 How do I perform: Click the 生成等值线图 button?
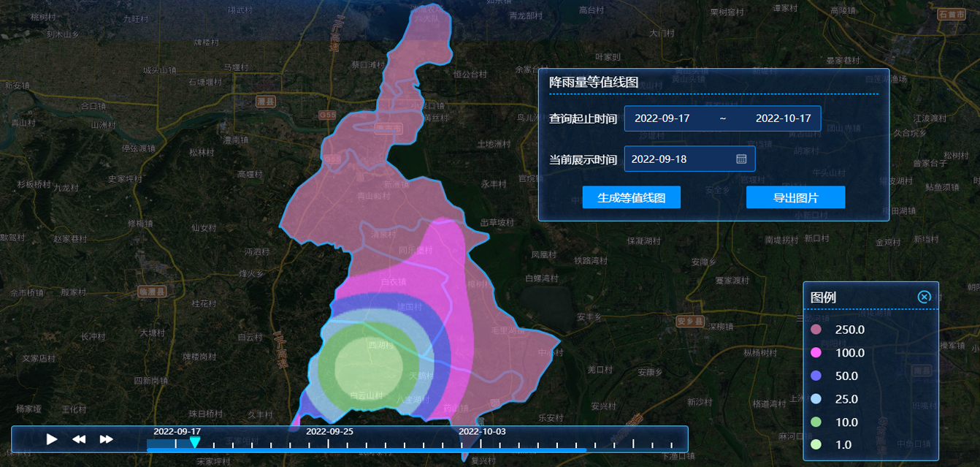pos(631,197)
